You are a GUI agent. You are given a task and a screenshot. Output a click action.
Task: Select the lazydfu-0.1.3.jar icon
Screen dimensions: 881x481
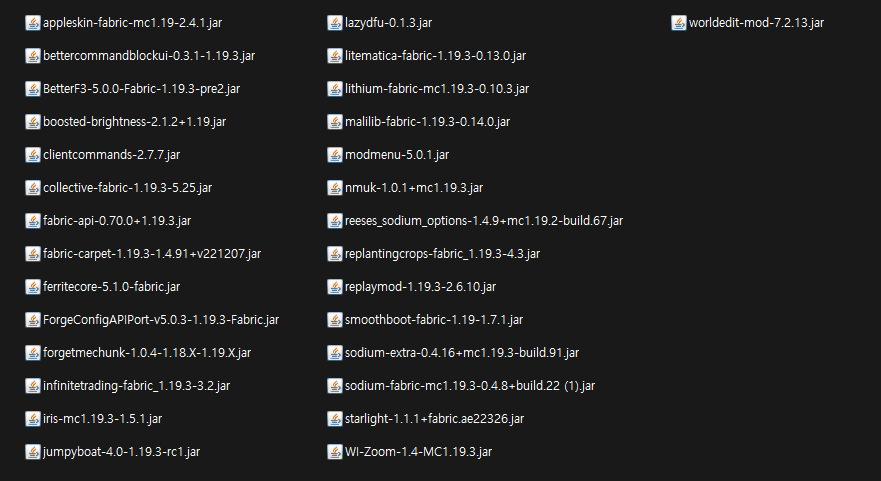click(335, 23)
